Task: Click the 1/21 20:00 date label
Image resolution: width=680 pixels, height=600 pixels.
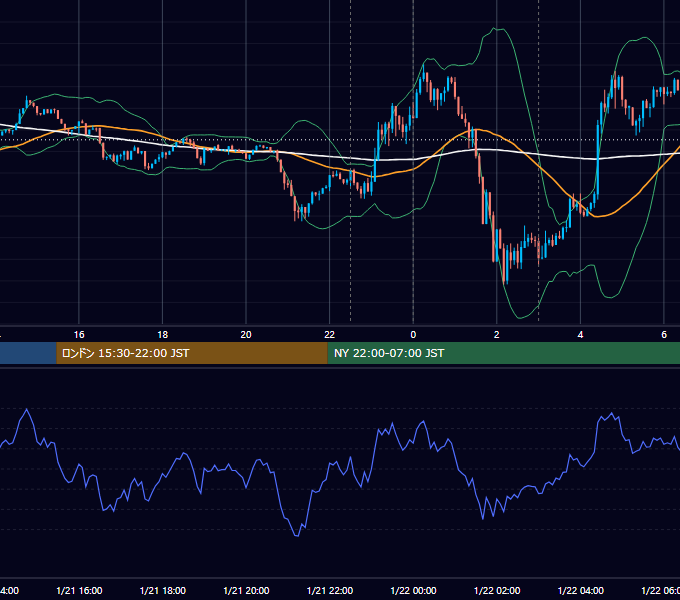Action: pos(246,591)
